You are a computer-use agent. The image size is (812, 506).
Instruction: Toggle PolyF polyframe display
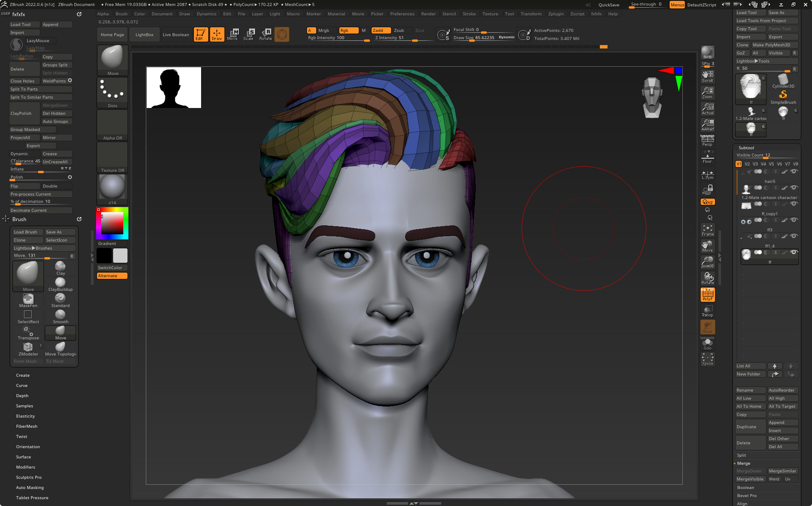(x=707, y=295)
